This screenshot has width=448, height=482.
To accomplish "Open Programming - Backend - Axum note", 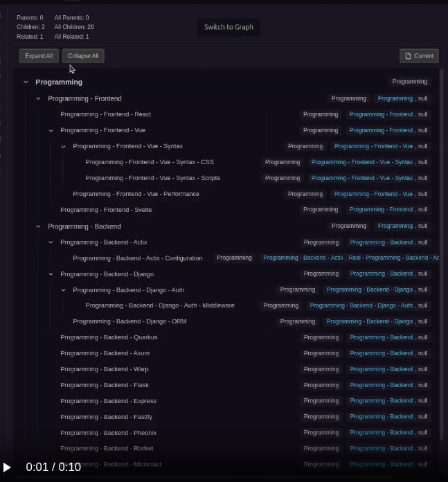I will [105, 353].
